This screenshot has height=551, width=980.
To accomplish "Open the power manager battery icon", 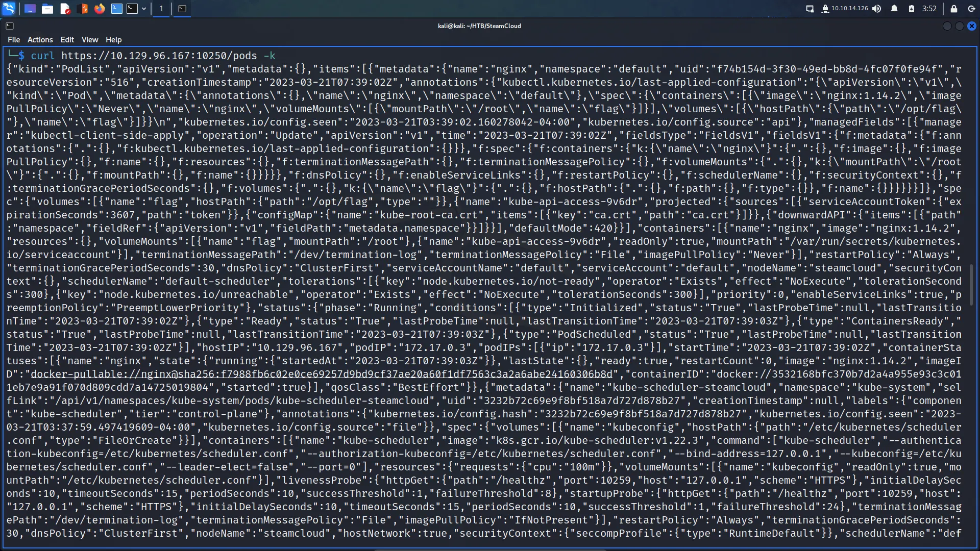I will coord(912,9).
